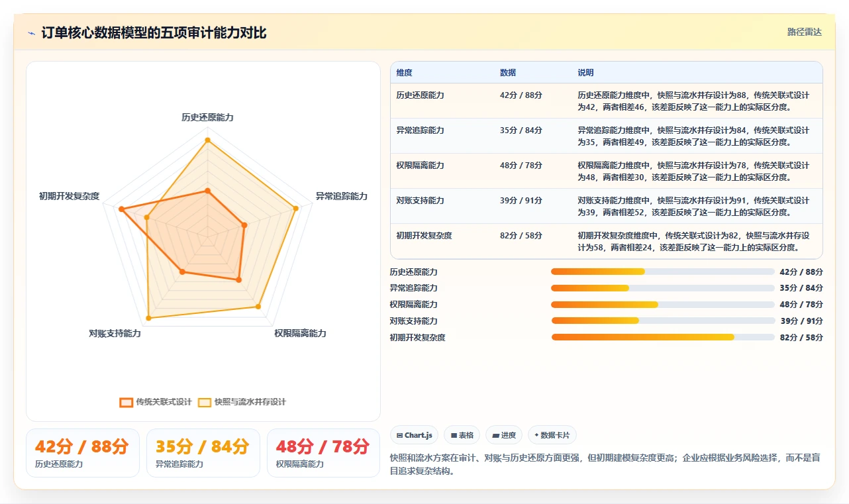Click the 历史还原能力 progress bar
Viewport: 849px width, 504px height.
tap(662, 272)
